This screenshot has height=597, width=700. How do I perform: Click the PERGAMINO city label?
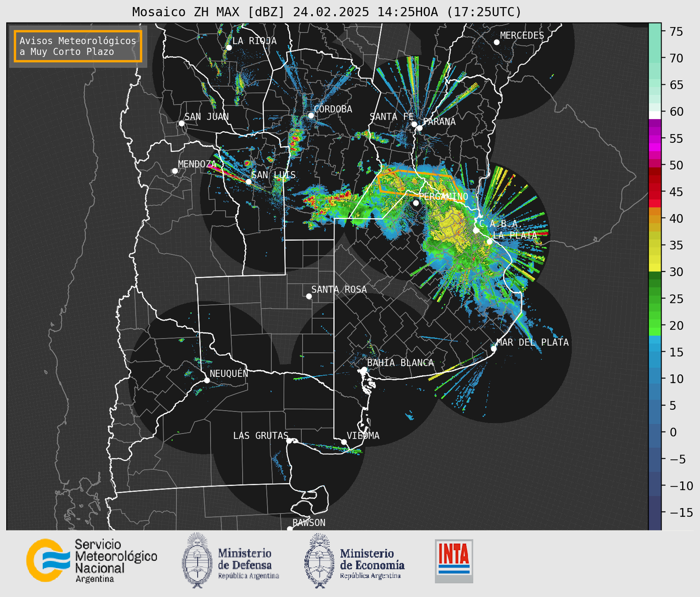tap(443, 196)
